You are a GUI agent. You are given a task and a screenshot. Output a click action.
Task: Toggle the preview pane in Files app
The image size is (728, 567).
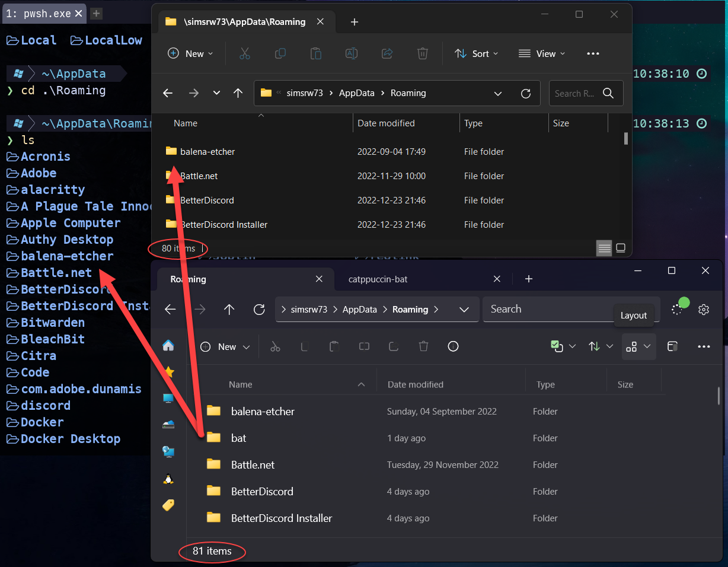672,346
